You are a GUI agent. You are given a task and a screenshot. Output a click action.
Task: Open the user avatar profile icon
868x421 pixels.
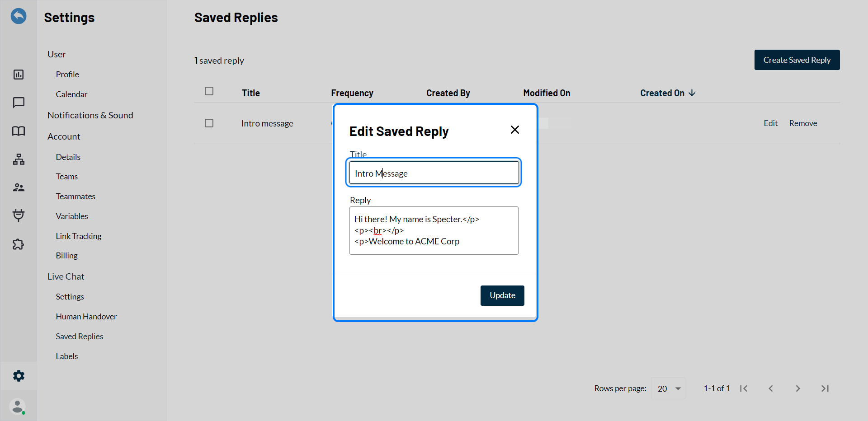18,407
